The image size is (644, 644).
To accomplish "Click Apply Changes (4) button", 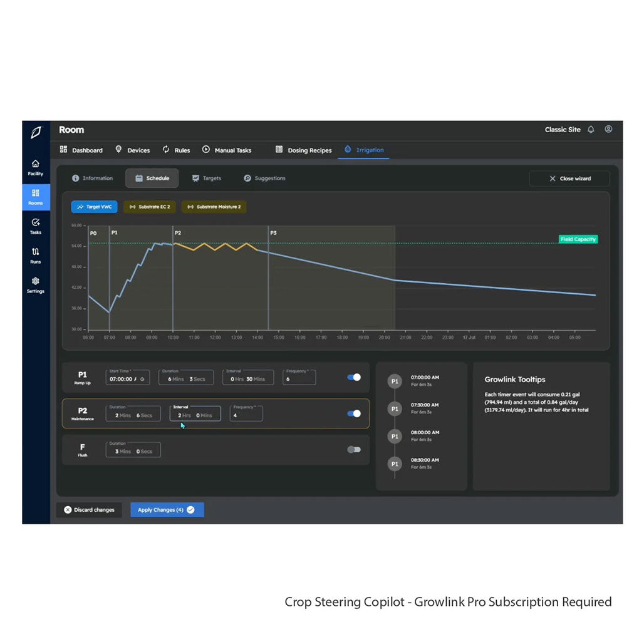I will tap(167, 510).
